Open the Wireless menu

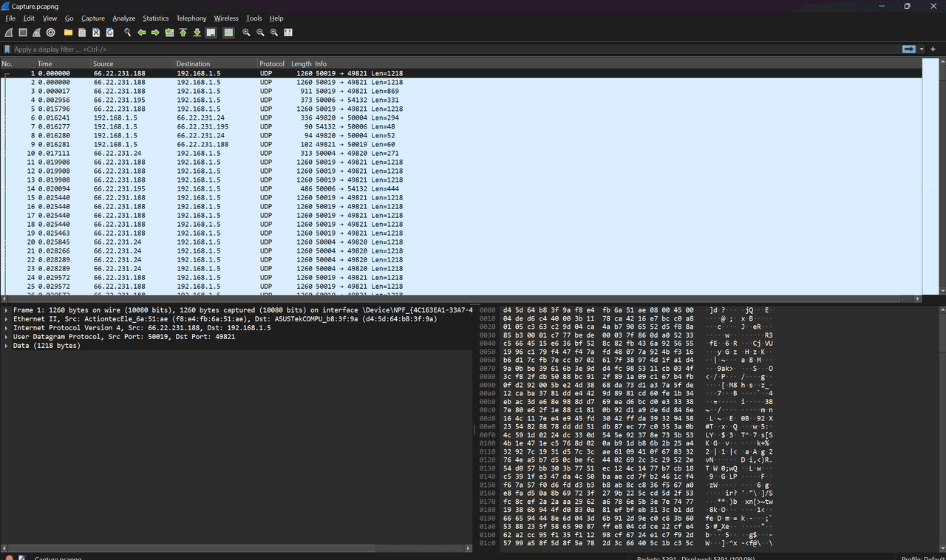[x=226, y=18]
